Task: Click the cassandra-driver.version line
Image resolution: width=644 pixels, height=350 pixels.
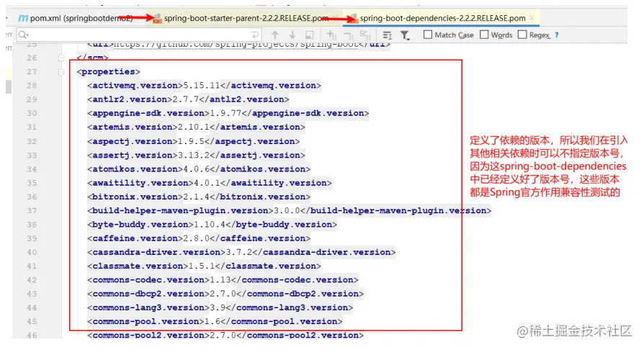Action: (241, 252)
